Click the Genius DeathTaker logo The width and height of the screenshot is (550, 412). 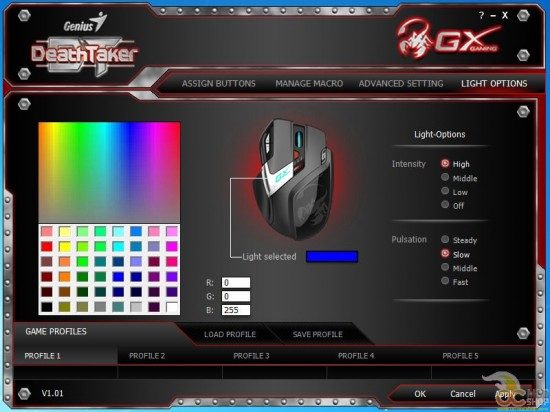coord(85,45)
